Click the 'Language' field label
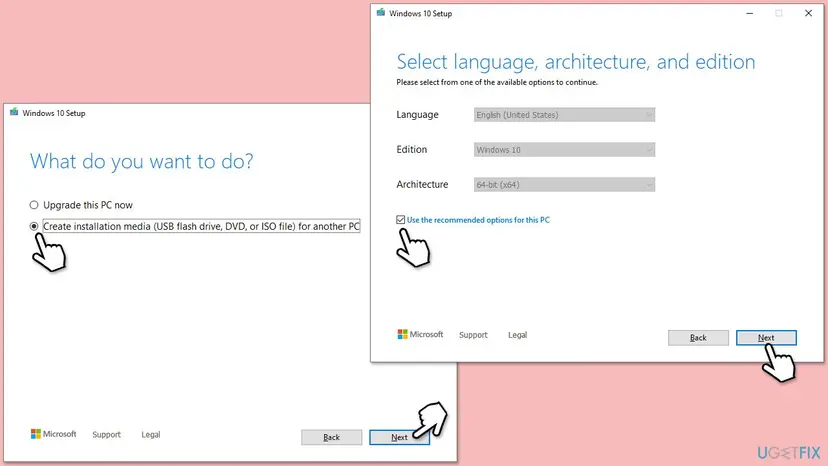Image resolution: width=828 pixels, height=466 pixels. [417, 115]
